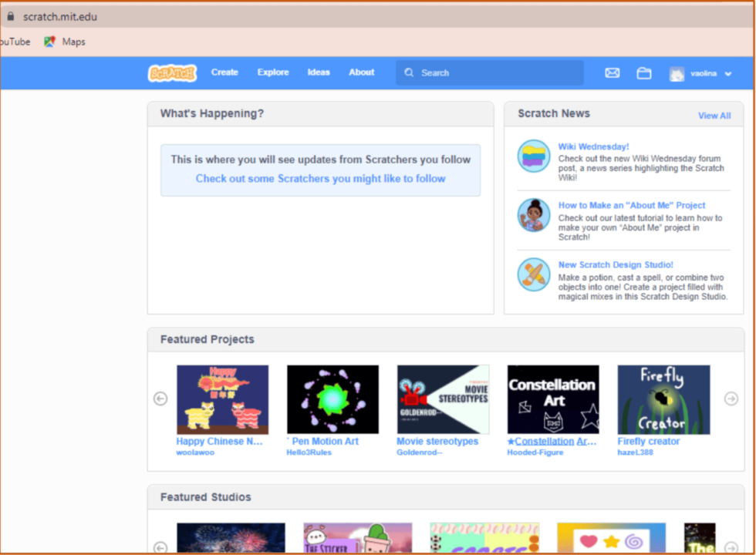Image resolution: width=756 pixels, height=555 pixels.
Task: Click the Wiki Wednesday rainbow news icon
Action: 535,155
